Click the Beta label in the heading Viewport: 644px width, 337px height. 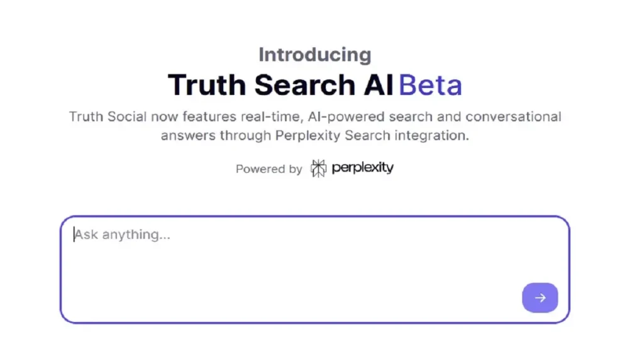pyautogui.click(x=430, y=85)
